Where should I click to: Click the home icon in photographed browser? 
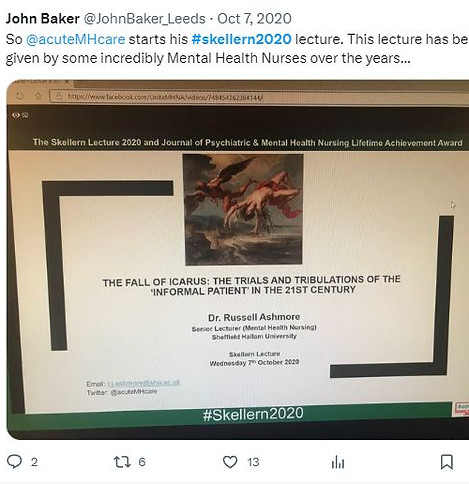(38, 96)
